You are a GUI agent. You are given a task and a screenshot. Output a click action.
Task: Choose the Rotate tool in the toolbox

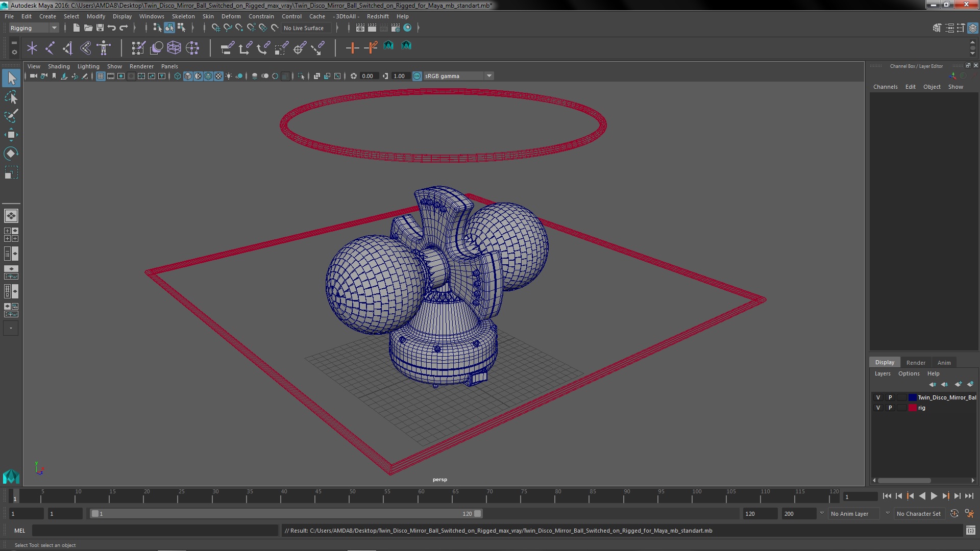[11, 154]
